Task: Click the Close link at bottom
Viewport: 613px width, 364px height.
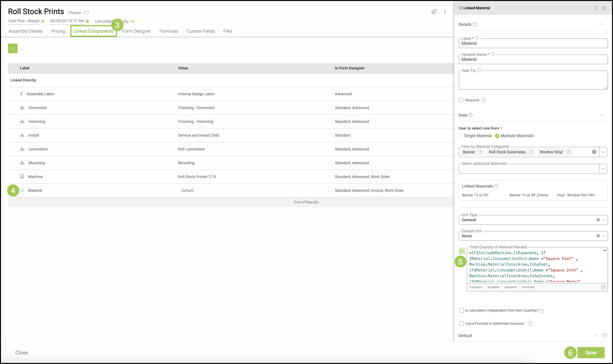Action: pos(22,352)
